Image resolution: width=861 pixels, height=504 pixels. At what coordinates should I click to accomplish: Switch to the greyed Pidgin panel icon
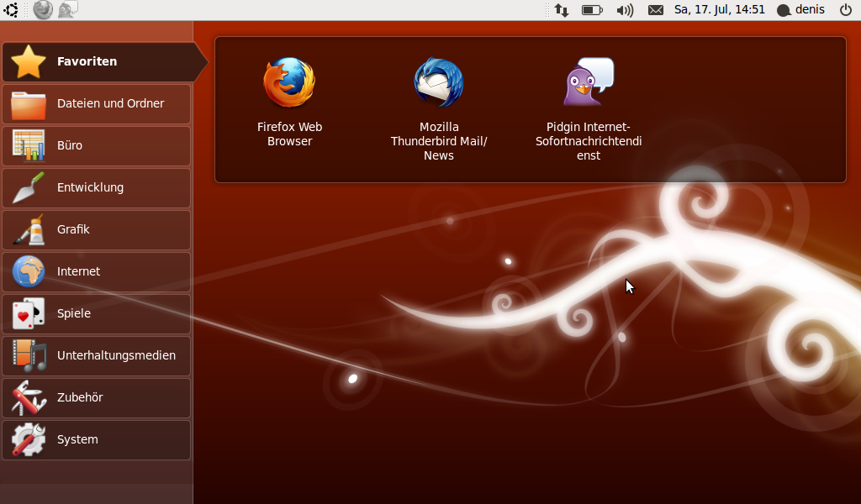68,10
